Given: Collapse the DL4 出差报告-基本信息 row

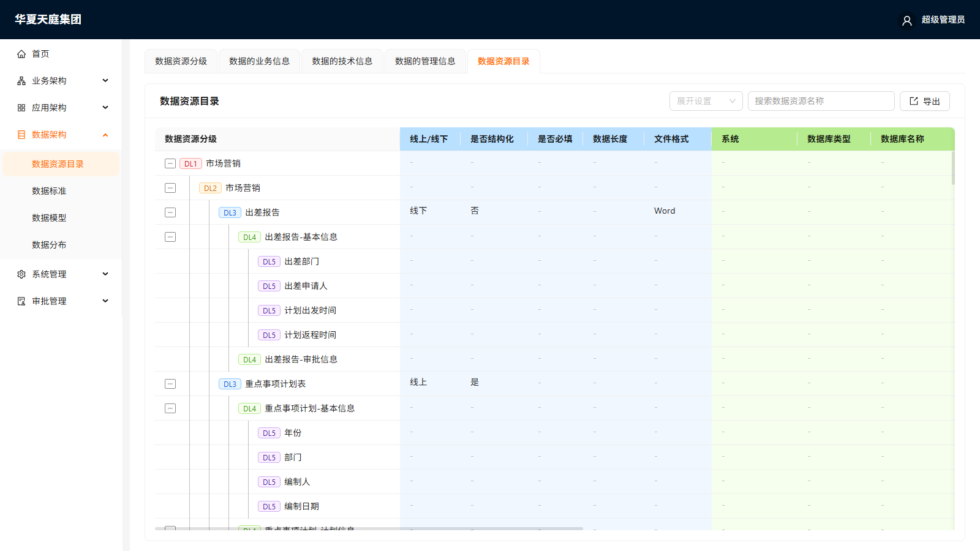Looking at the screenshot, I should 170,237.
